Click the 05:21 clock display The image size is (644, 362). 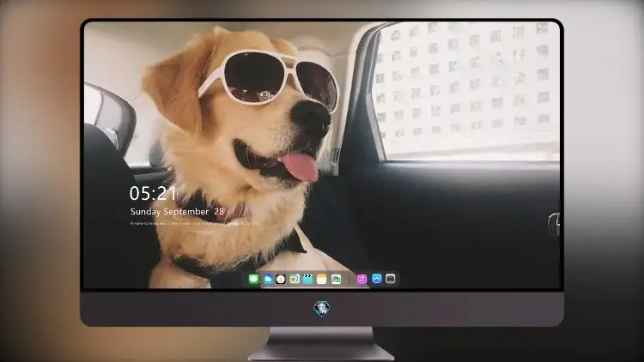153,193
